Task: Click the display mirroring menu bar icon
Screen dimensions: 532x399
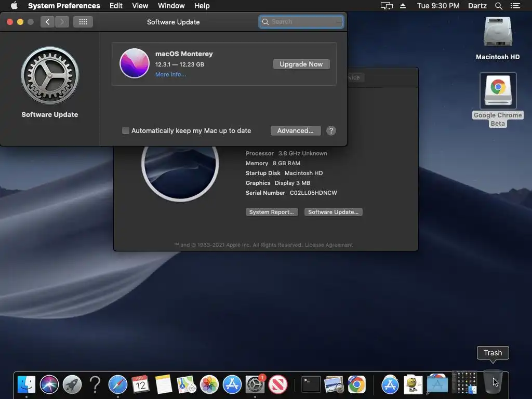Action: [387, 6]
